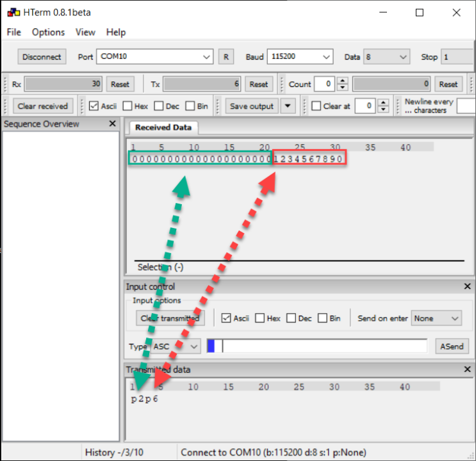Open the Options menu
The image size is (476, 461).
(48, 32)
